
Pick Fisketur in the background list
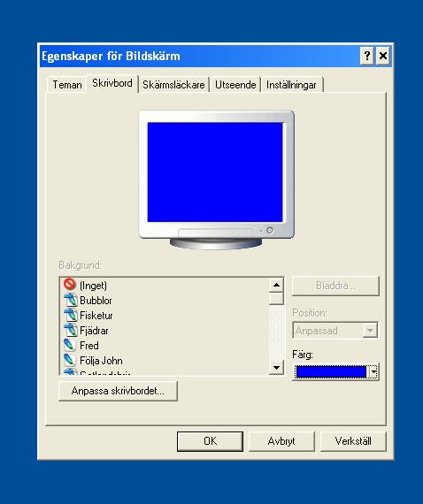click(96, 316)
